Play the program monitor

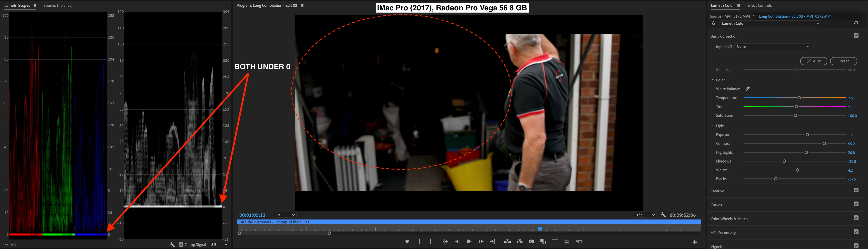pos(469,242)
